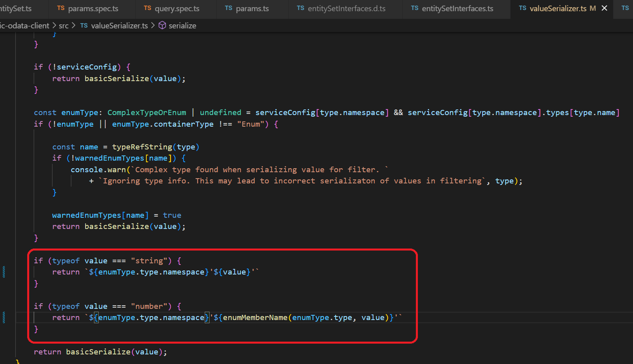Click the TS icon of entitySetInterfaces.ts tab

tap(415, 8)
